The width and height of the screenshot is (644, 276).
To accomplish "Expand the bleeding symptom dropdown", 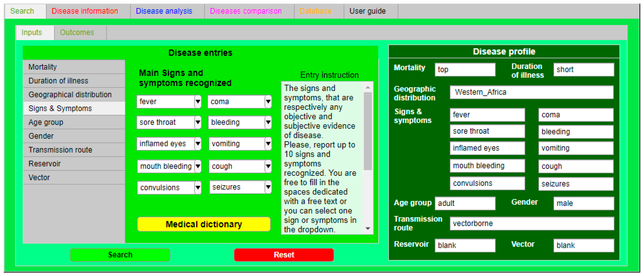I will tap(268, 122).
